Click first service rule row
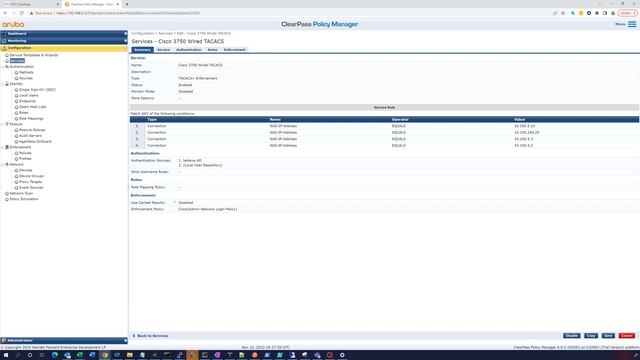 point(384,126)
